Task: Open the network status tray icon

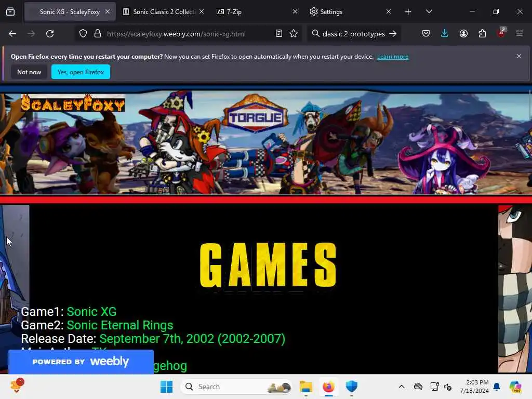Action: (x=434, y=387)
